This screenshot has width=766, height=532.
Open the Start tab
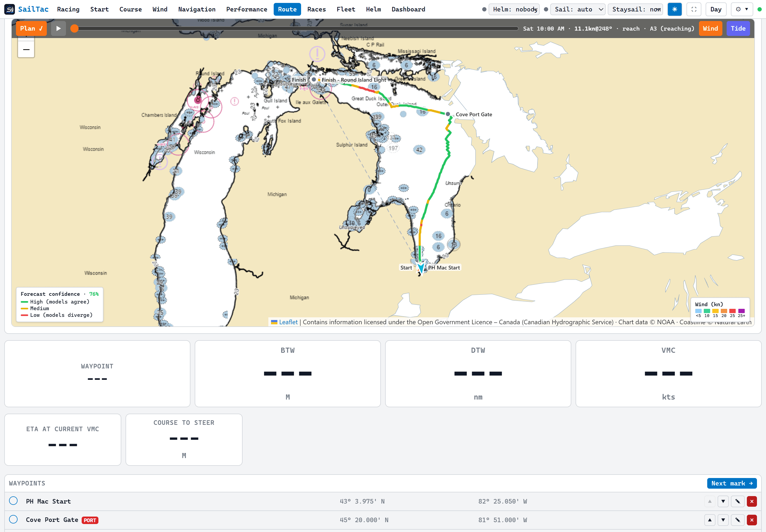pyautogui.click(x=99, y=9)
